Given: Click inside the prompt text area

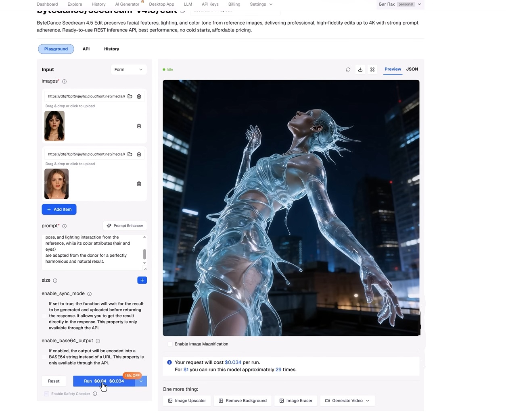Looking at the screenshot, I should [x=92, y=252].
